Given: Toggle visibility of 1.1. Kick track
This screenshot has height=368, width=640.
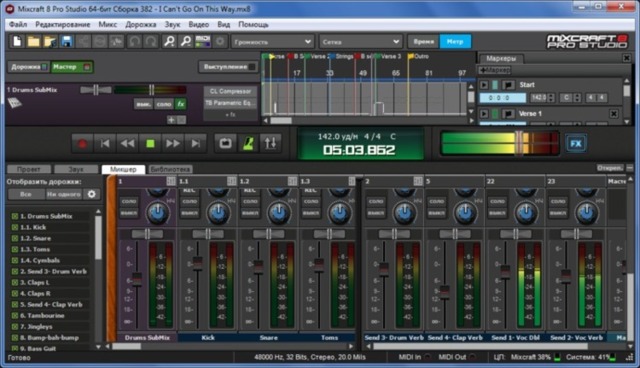Looking at the screenshot, I should click(x=15, y=227).
